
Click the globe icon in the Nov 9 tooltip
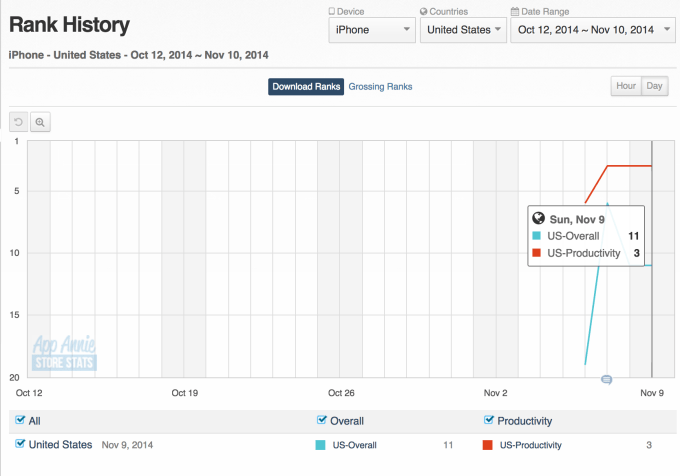tap(538, 218)
